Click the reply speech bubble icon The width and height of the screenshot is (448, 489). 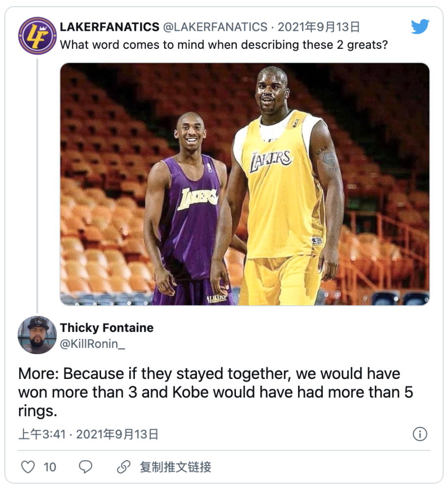tap(85, 467)
